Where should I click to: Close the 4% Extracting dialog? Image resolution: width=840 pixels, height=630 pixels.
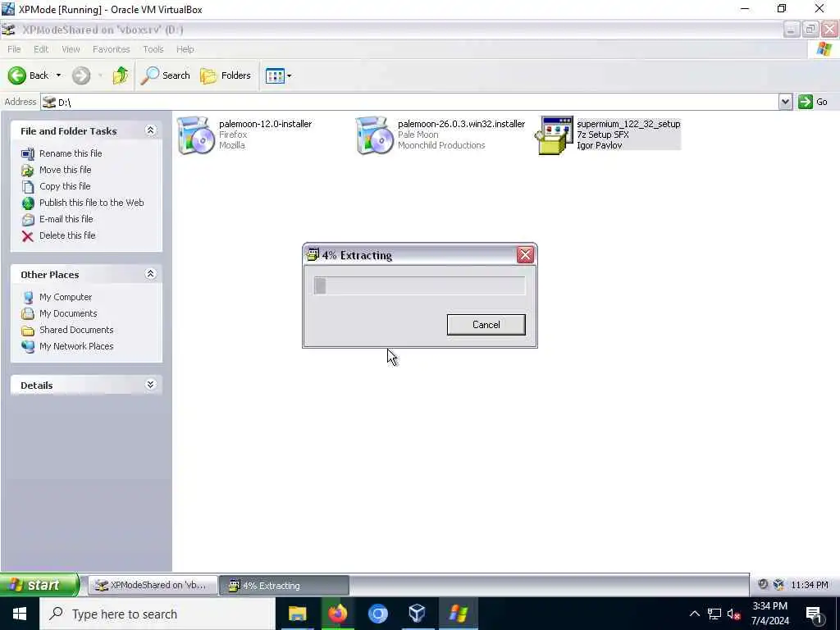525,255
